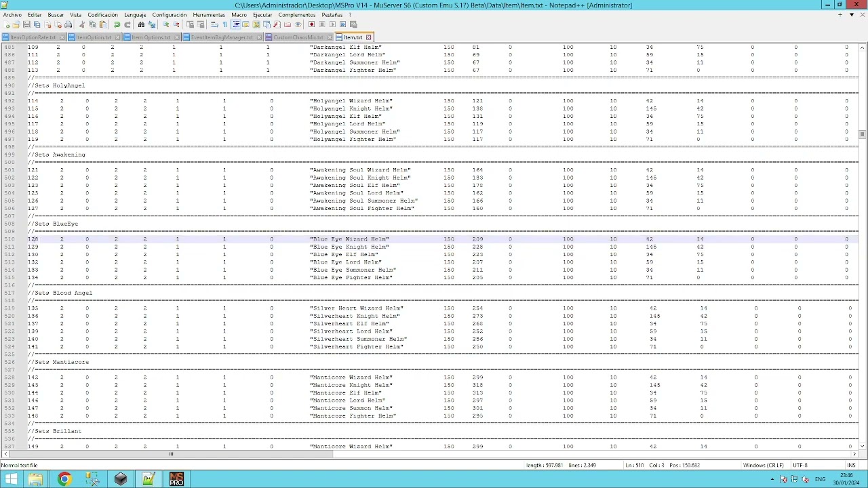Open File Explorer from the taskbar
868x488 pixels.
(x=35, y=479)
